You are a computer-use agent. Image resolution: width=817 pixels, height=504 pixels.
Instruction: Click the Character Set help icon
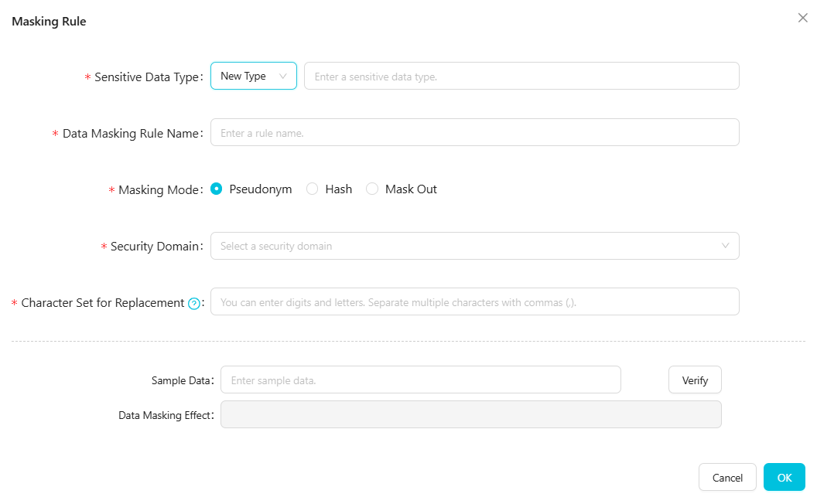[194, 304]
